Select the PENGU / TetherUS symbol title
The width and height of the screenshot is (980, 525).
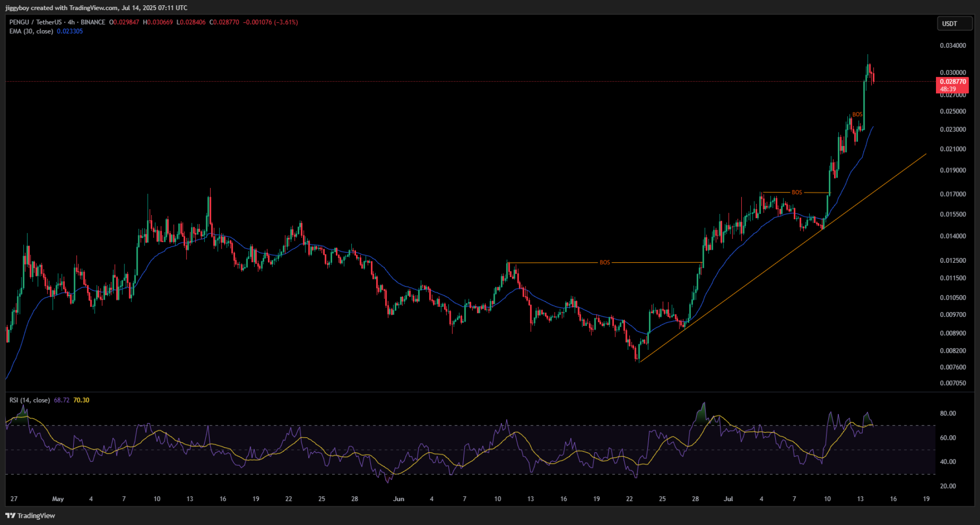coord(35,22)
